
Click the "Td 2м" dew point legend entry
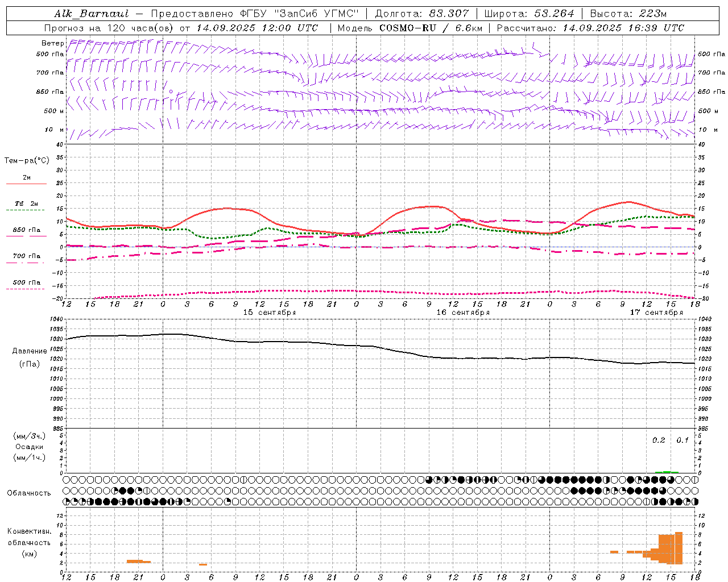click(x=26, y=203)
